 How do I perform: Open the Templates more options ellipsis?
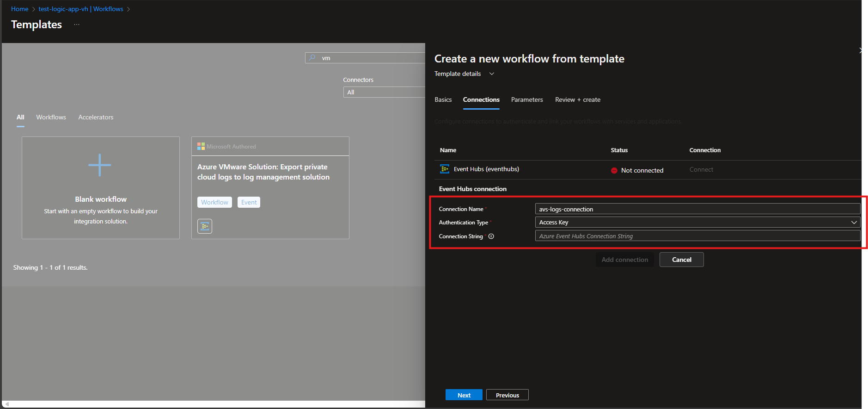(x=77, y=25)
